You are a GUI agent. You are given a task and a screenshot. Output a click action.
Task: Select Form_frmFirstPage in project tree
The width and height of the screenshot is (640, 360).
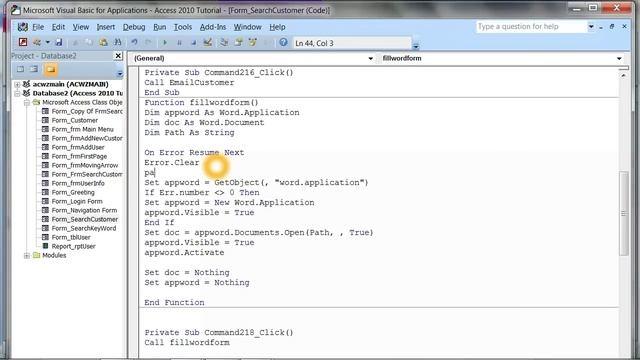79,156
